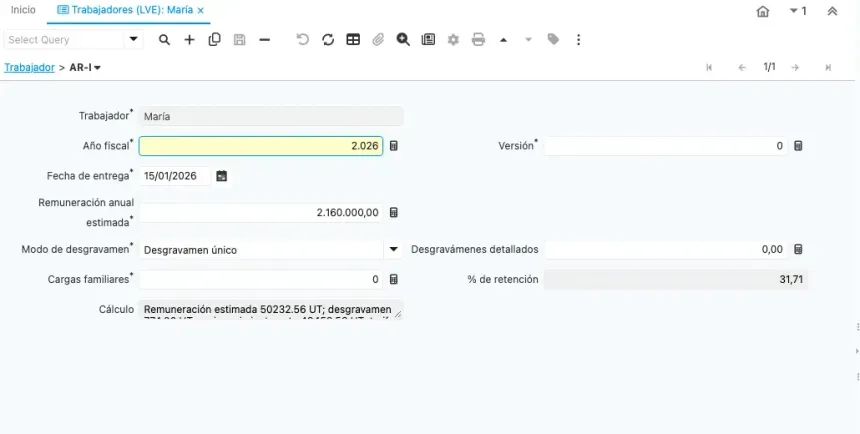Go to previous record arrow
The width and height of the screenshot is (860, 434).
(x=742, y=67)
